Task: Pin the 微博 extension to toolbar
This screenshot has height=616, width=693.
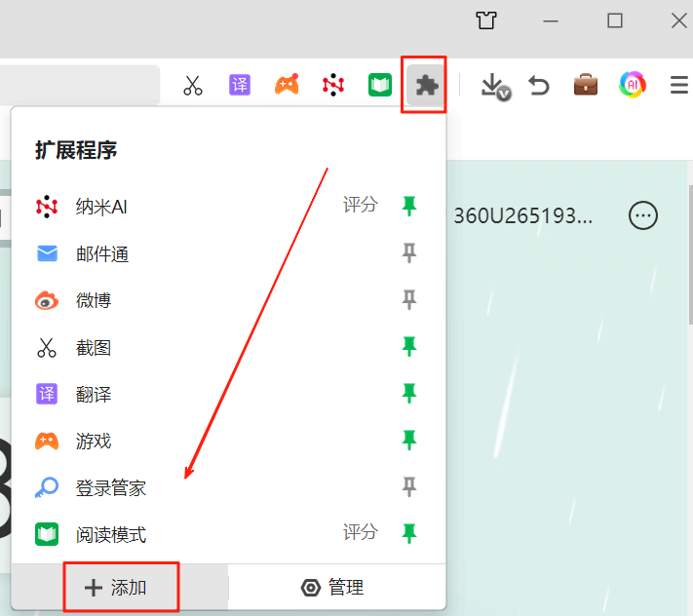Action: (410, 299)
